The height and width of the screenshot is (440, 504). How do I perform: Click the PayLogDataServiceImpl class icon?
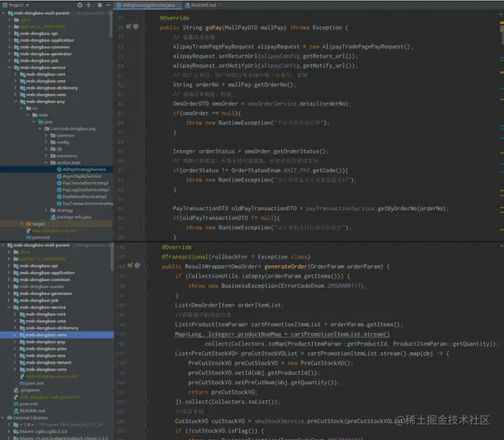click(59, 190)
